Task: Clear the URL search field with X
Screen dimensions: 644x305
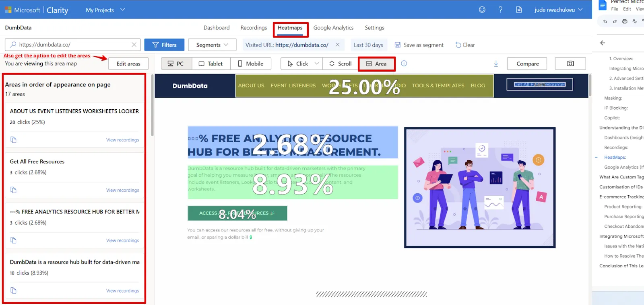Action: tap(134, 45)
